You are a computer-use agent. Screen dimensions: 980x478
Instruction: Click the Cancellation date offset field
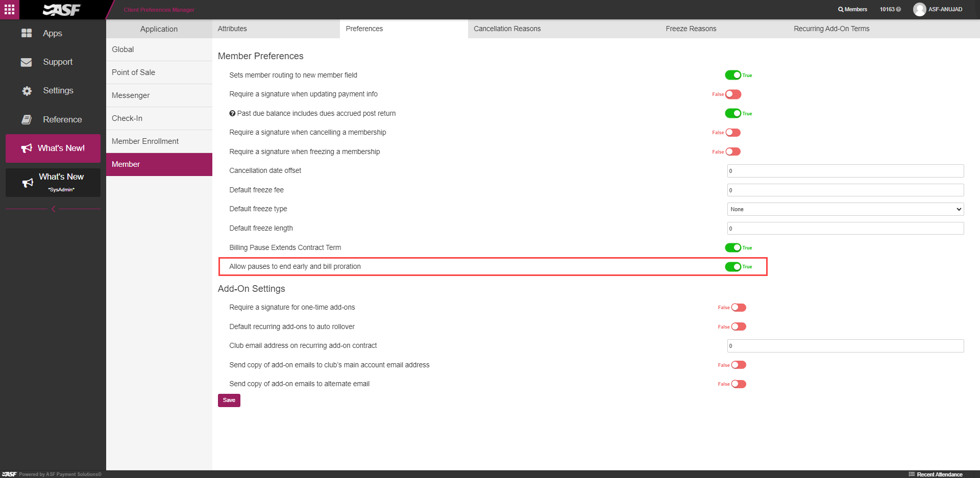point(845,171)
